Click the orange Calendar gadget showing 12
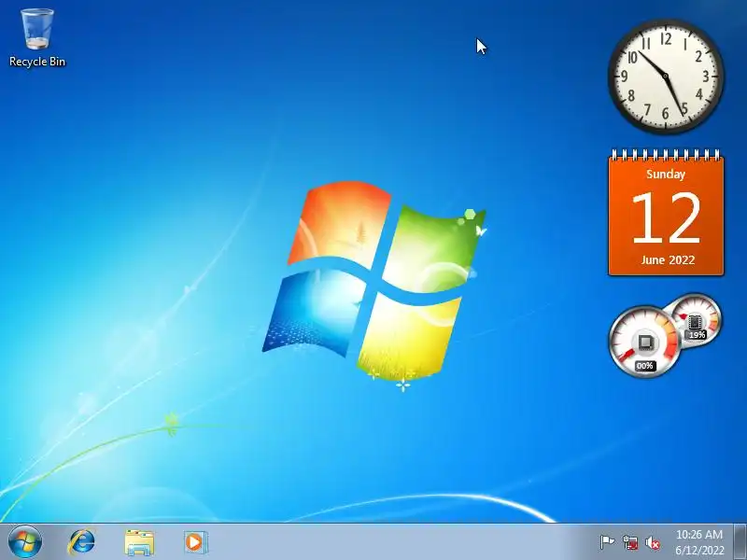 [x=666, y=213]
